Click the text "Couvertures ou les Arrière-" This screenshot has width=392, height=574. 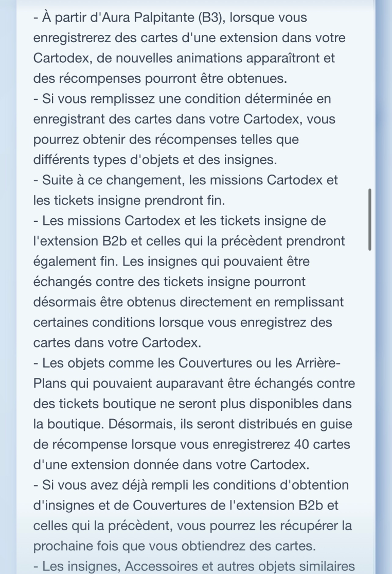[x=259, y=362]
